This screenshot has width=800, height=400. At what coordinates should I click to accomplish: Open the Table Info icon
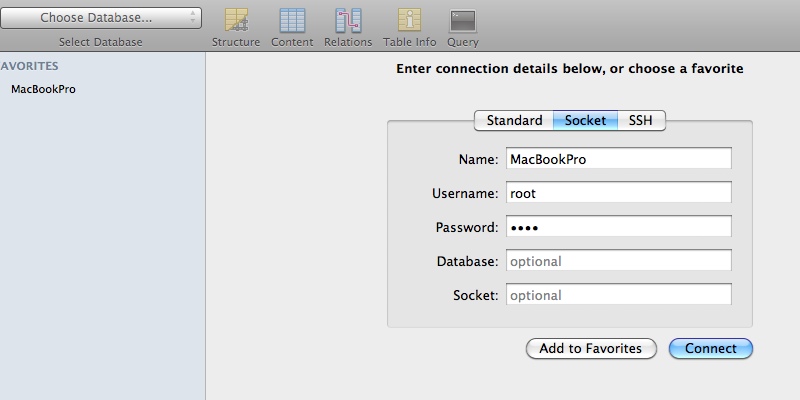click(x=410, y=20)
